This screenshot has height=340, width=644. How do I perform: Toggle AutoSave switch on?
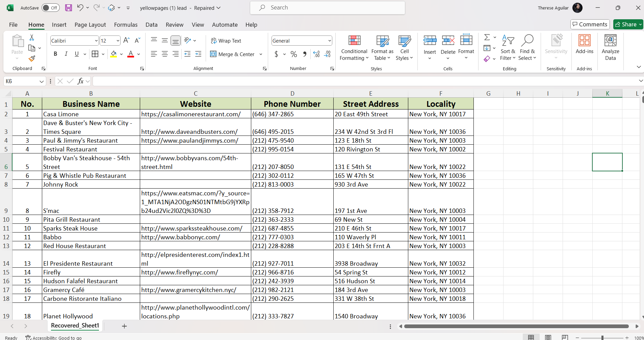(50, 8)
